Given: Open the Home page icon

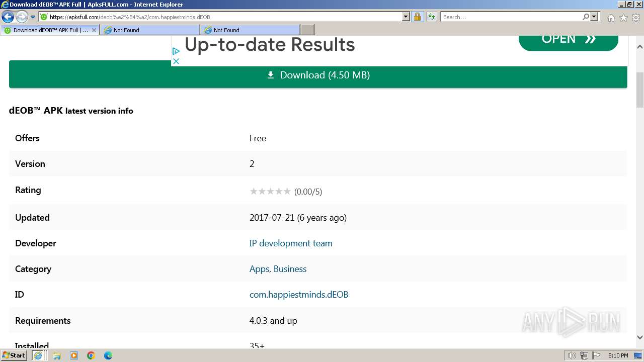Looking at the screenshot, I should point(611,18).
